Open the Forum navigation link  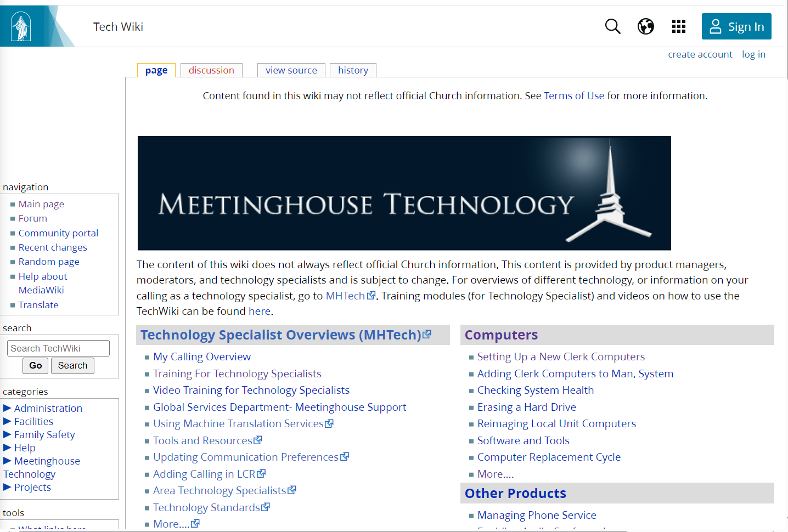(33, 218)
